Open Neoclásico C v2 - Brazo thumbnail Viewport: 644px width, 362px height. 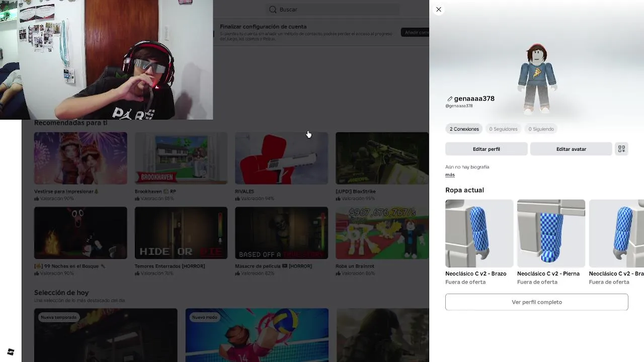479,233
